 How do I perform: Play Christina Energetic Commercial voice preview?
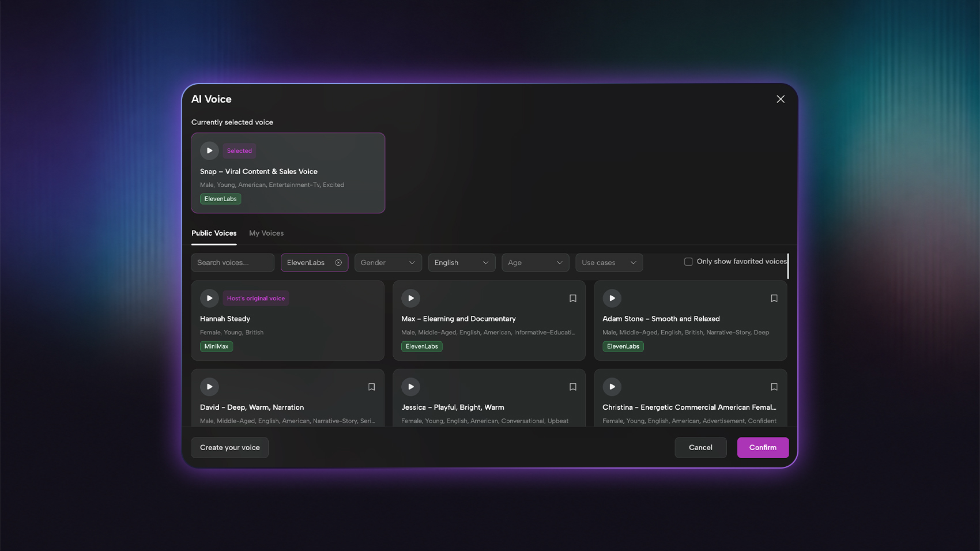click(612, 387)
